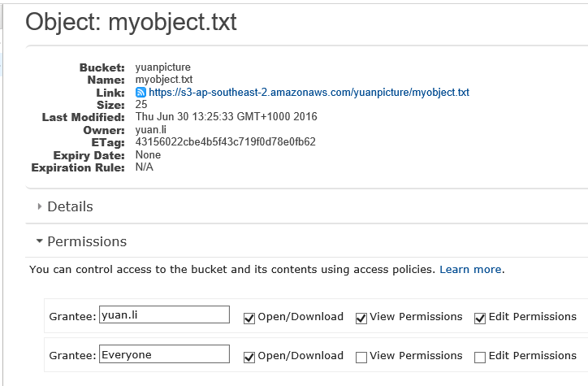Enable Edit Permissions for Everyone
Screen dimensions: 588x386
(480, 357)
